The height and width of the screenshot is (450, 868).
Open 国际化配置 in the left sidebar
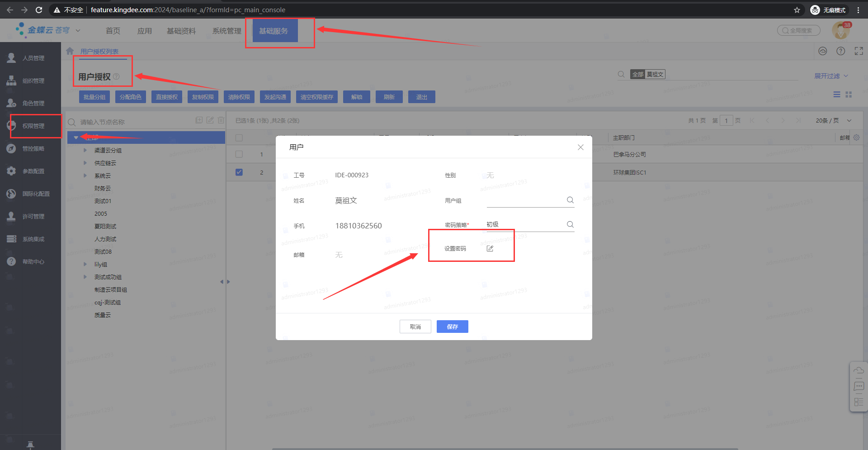[30, 194]
